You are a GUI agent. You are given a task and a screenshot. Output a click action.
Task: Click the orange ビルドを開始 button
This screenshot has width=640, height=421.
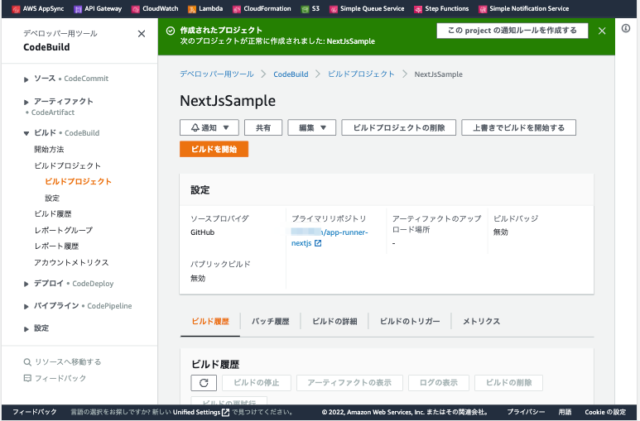pyautogui.click(x=214, y=149)
